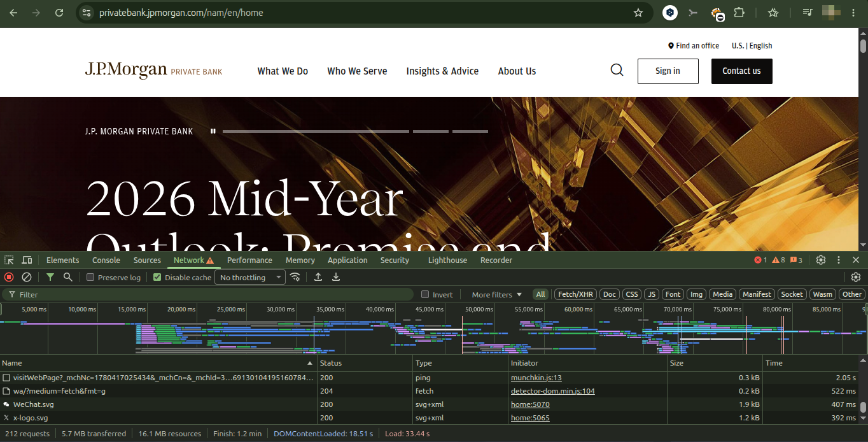Select the inspect element tool in DevTools
868x442 pixels.
click(9, 260)
